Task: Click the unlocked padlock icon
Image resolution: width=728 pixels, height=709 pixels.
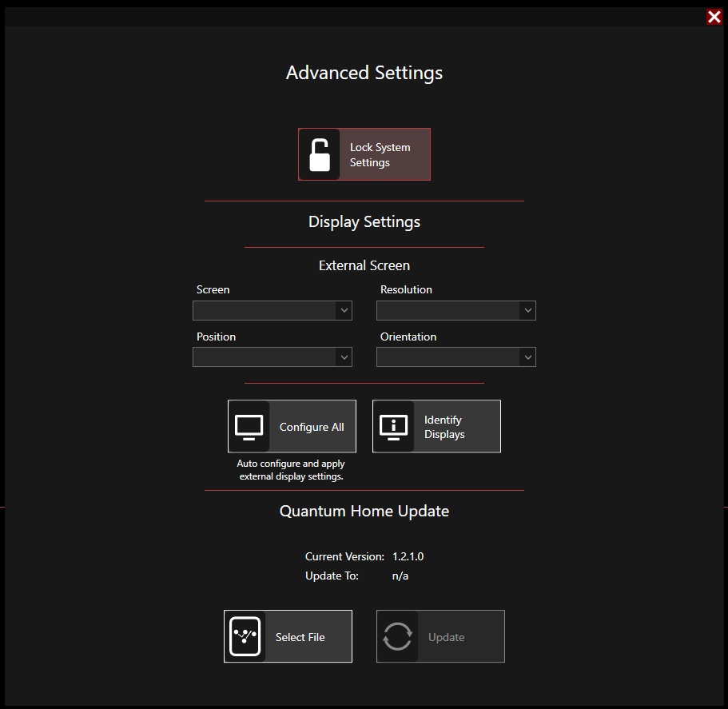Action: point(320,154)
